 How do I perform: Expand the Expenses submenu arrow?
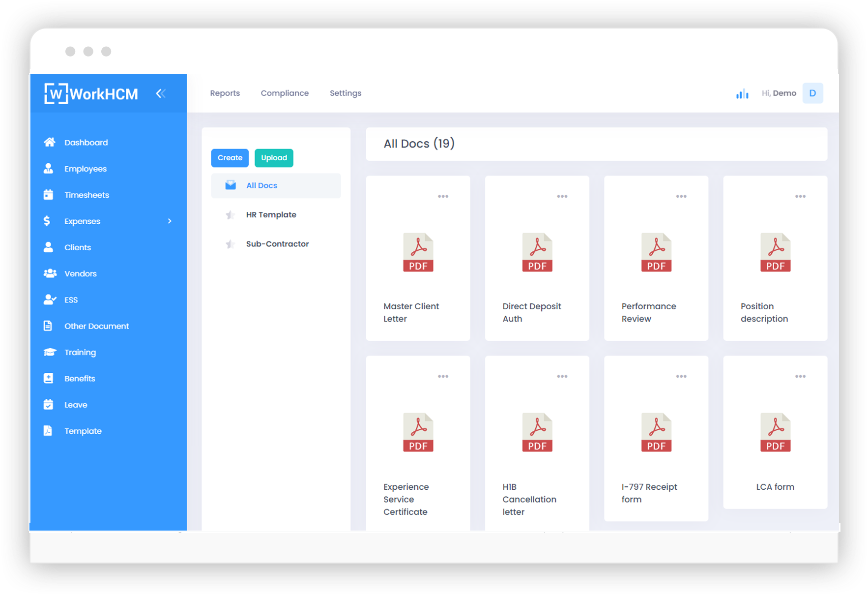[170, 221]
